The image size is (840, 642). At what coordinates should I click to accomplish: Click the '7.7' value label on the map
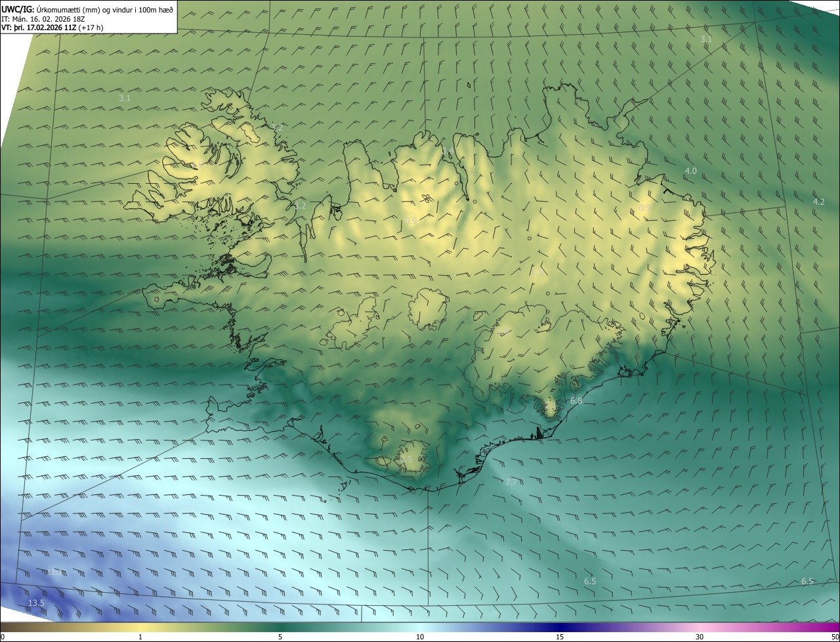[511, 482]
